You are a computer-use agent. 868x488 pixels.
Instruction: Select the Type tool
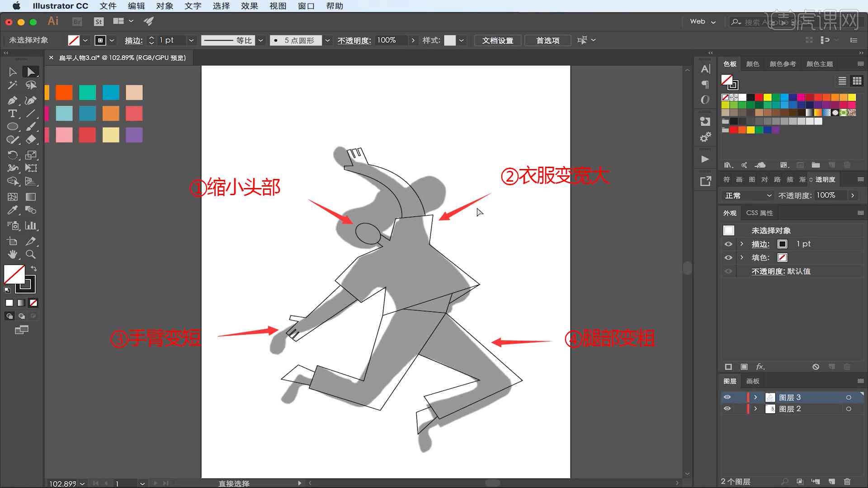pyautogui.click(x=12, y=113)
